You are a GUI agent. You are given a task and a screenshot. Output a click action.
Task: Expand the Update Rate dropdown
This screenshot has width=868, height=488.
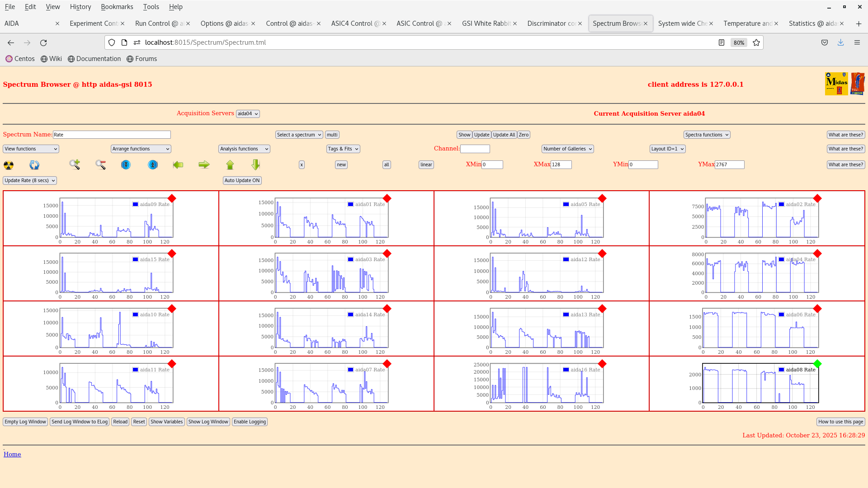click(30, 180)
